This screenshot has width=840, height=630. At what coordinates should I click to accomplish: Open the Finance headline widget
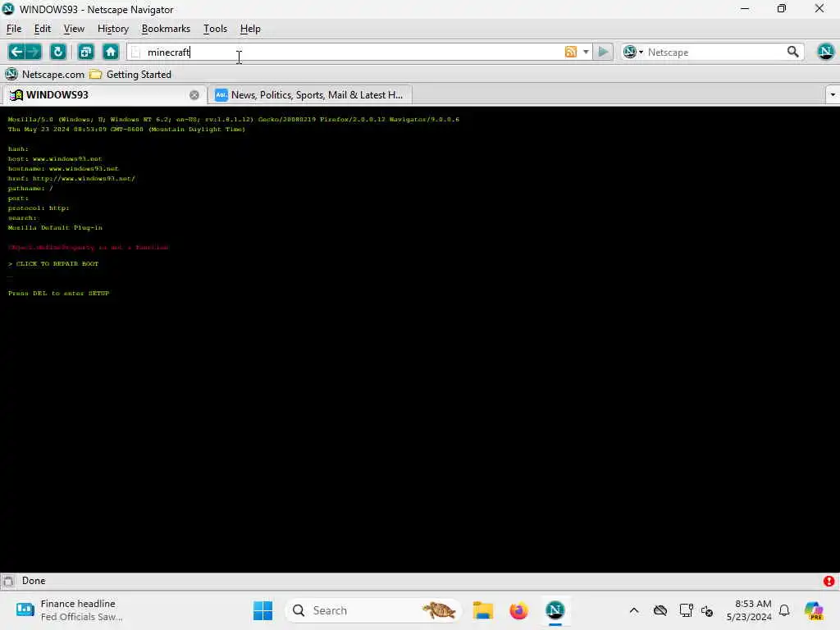tap(70, 610)
